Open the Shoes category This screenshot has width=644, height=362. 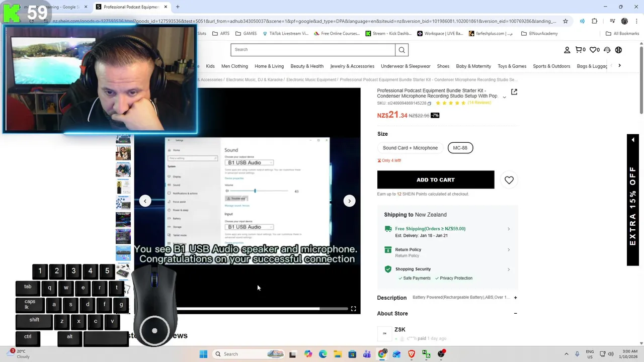coord(443,66)
